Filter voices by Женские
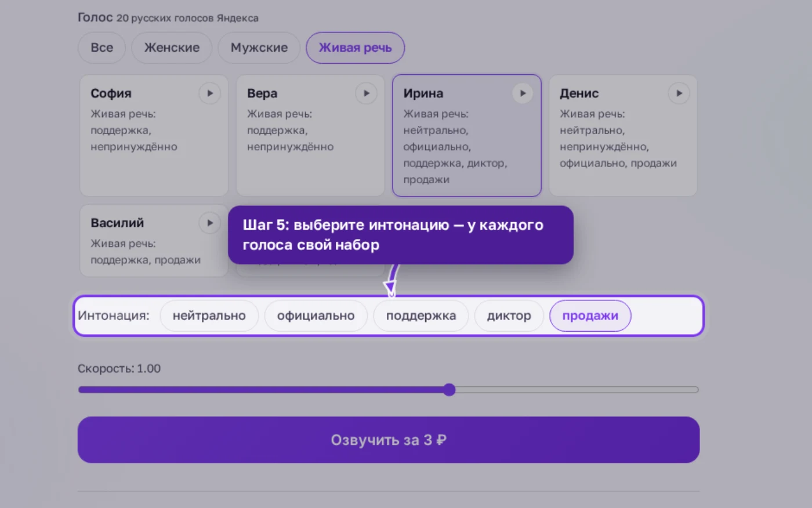The width and height of the screenshot is (812, 508). click(x=172, y=48)
